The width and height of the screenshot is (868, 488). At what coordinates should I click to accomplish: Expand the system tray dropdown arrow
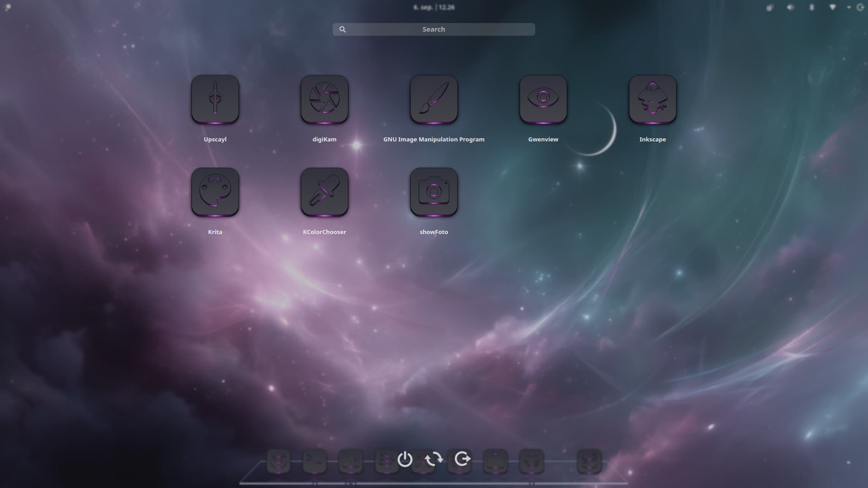849,7
